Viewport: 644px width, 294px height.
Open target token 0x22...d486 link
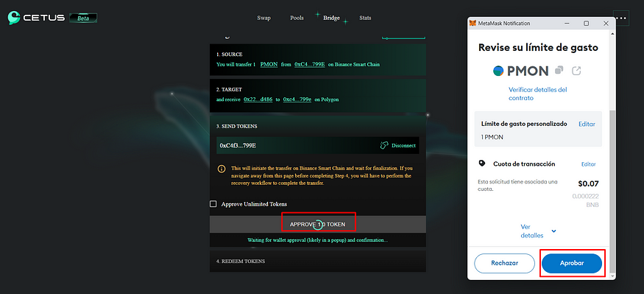[258, 99]
